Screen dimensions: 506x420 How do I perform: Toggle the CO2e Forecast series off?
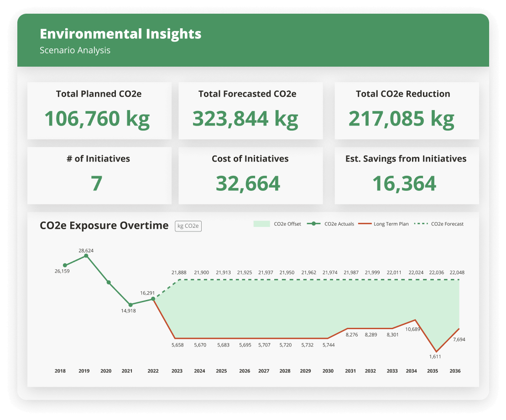coord(447,224)
